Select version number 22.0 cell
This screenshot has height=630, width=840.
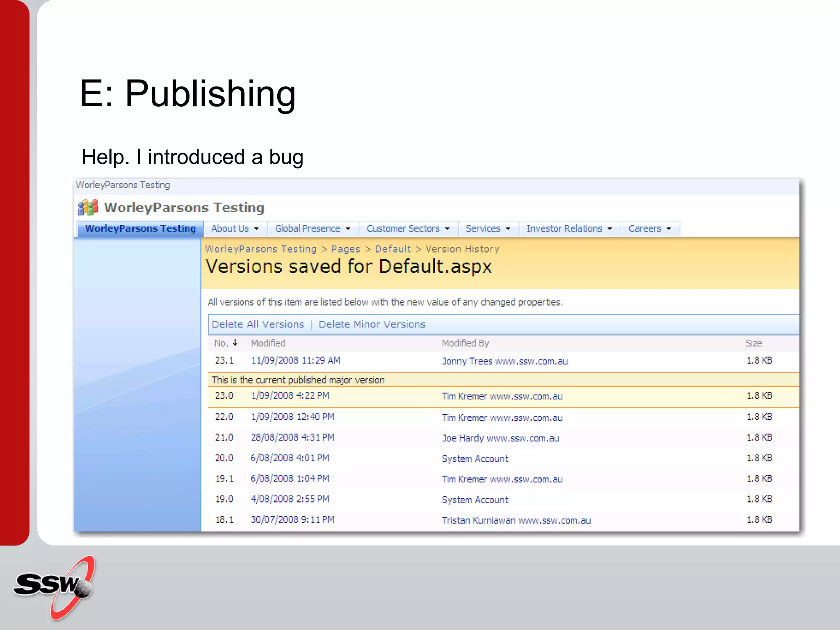(x=224, y=417)
